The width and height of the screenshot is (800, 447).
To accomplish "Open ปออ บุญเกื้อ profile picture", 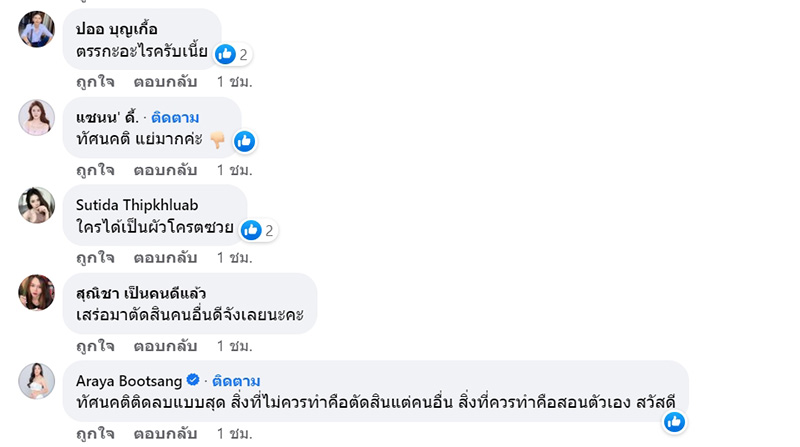I will point(36,29).
